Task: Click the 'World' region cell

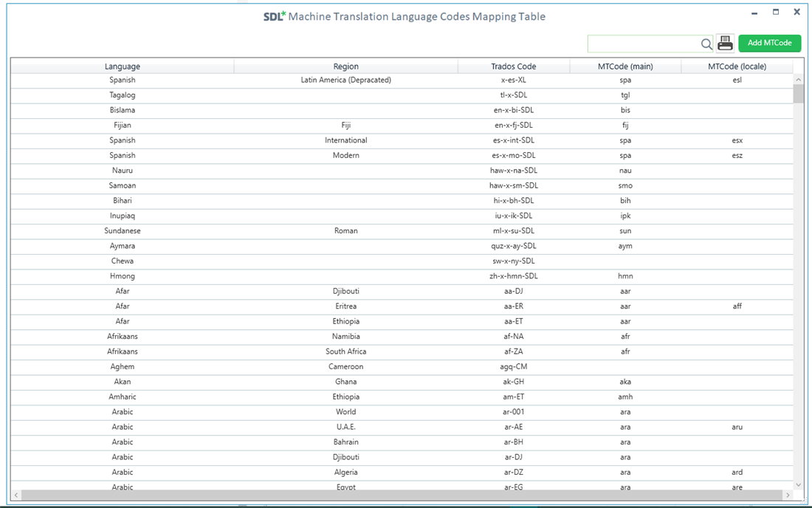Action: pyautogui.click(x=346, y=412)
